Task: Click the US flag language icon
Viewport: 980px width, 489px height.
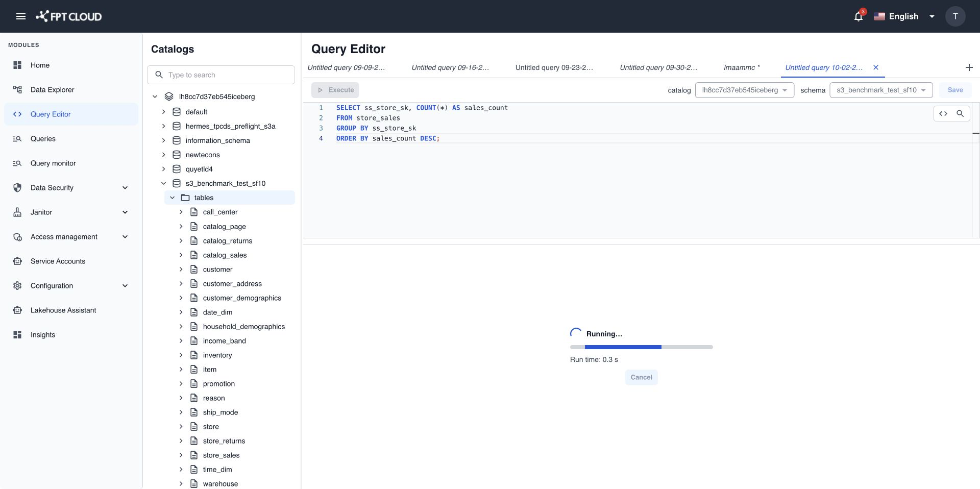Action: pyautogui.click(x=879, y=16)
